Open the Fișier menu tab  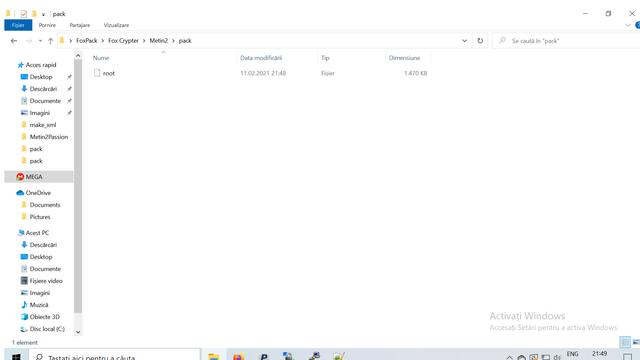(18, 25)
